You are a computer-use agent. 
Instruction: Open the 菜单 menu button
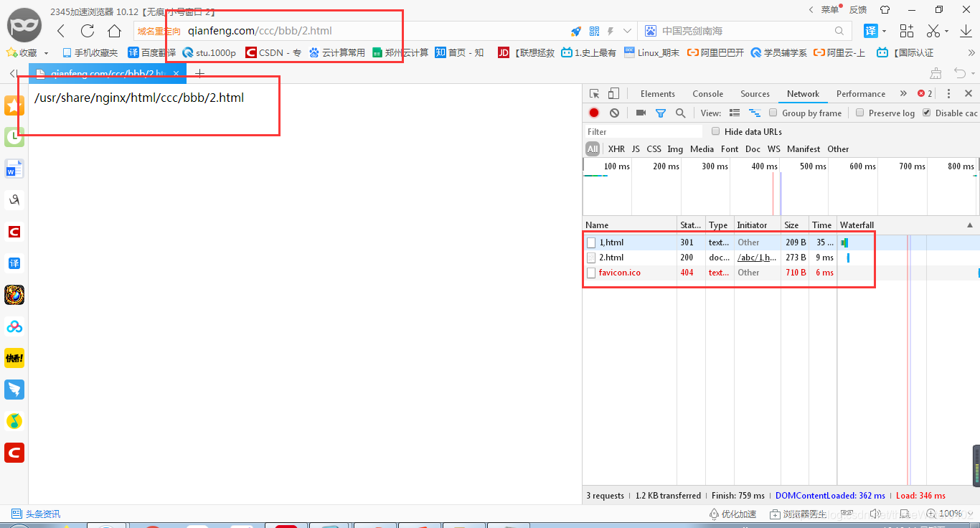[829, 10]
